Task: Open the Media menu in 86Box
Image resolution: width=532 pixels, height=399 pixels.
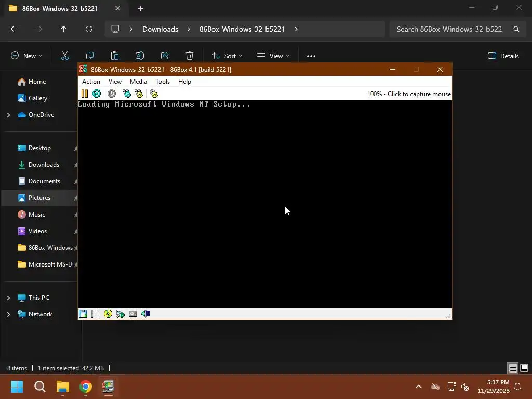Action: click(x=138, y=82)
